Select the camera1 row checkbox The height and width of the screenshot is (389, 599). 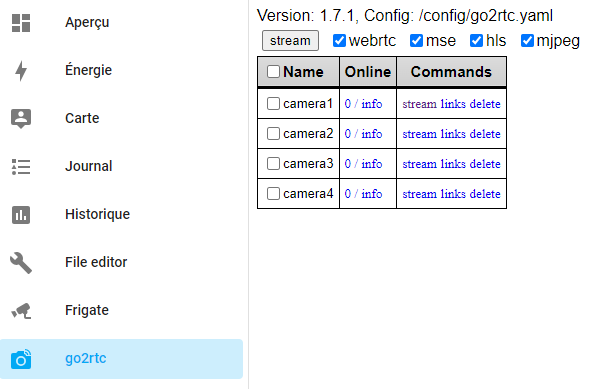pos(273,104)
